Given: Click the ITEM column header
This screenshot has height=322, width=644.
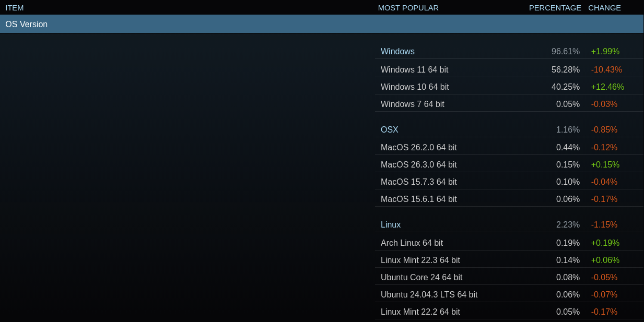Looking at the screenshot, I should [x=15, y=7].
